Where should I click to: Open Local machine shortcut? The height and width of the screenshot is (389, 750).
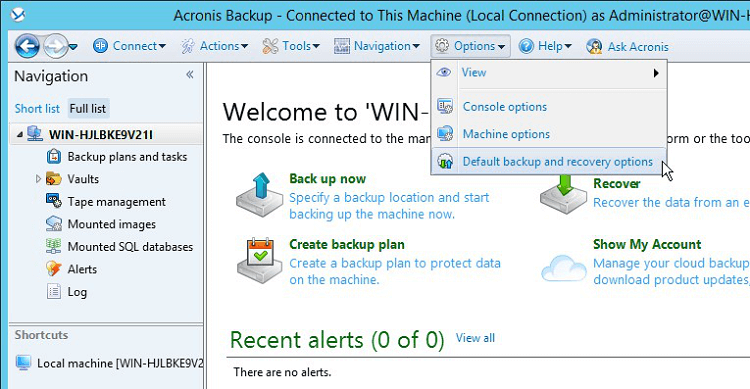click(x=120, y=364)
